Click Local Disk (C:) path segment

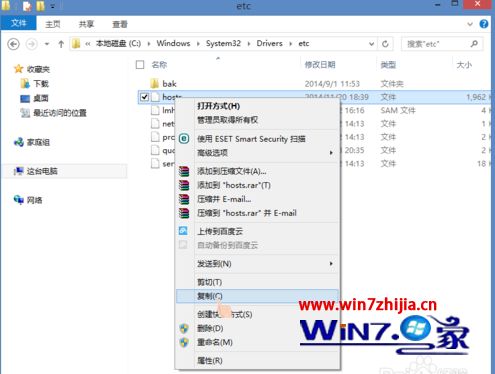118,43
